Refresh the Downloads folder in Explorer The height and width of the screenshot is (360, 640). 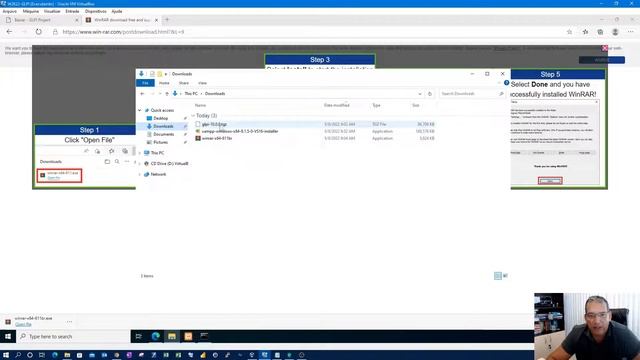pos(429,93)
